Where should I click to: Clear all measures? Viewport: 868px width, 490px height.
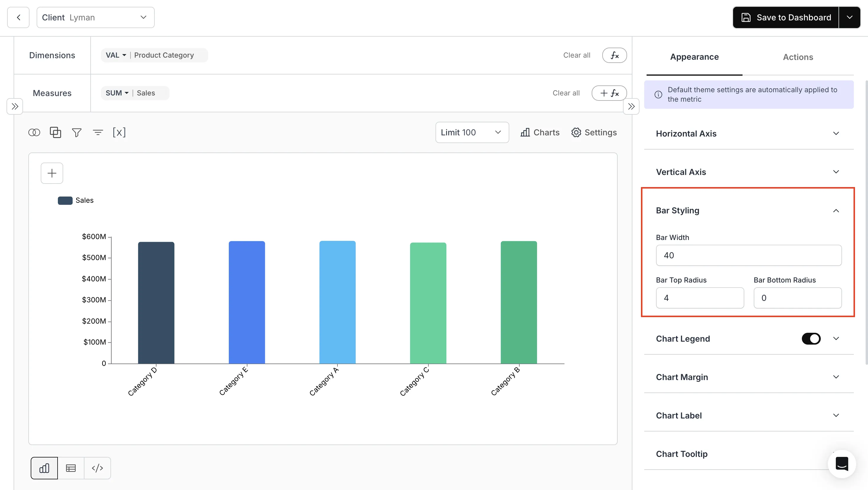[x=566, y=93]
